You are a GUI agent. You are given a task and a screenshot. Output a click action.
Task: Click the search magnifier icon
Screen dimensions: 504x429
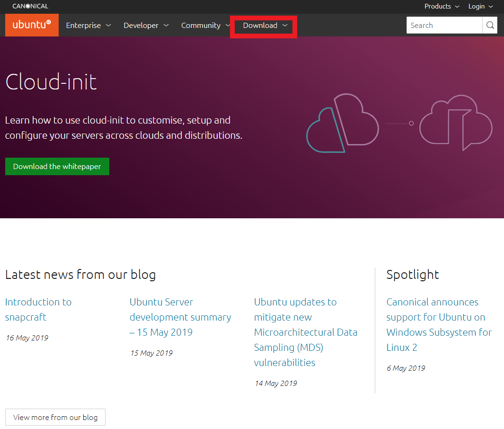[x=490, y=25]
